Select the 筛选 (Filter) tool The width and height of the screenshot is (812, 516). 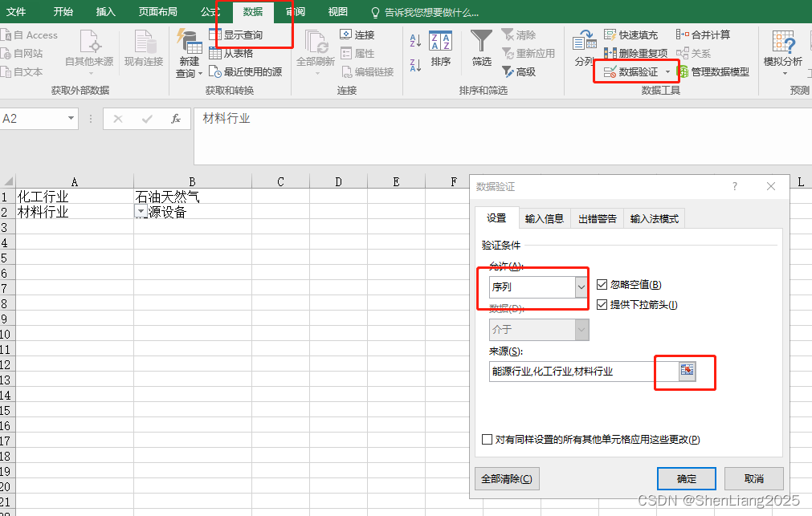[480, 48]
